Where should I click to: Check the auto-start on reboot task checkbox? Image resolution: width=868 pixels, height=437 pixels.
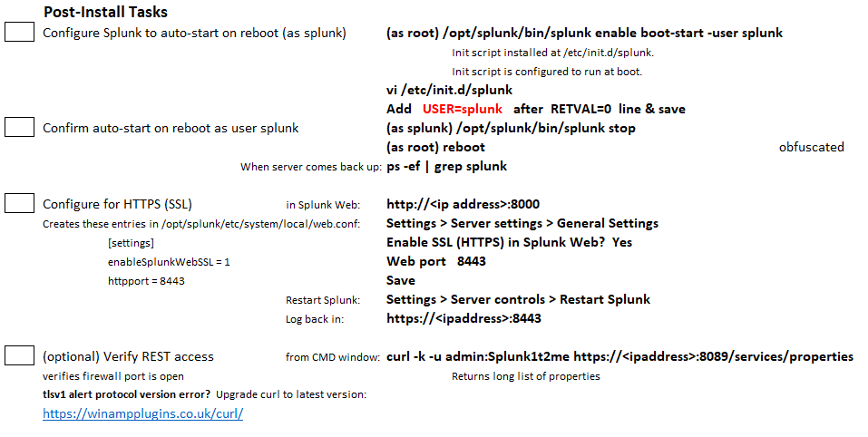[19, 34]
